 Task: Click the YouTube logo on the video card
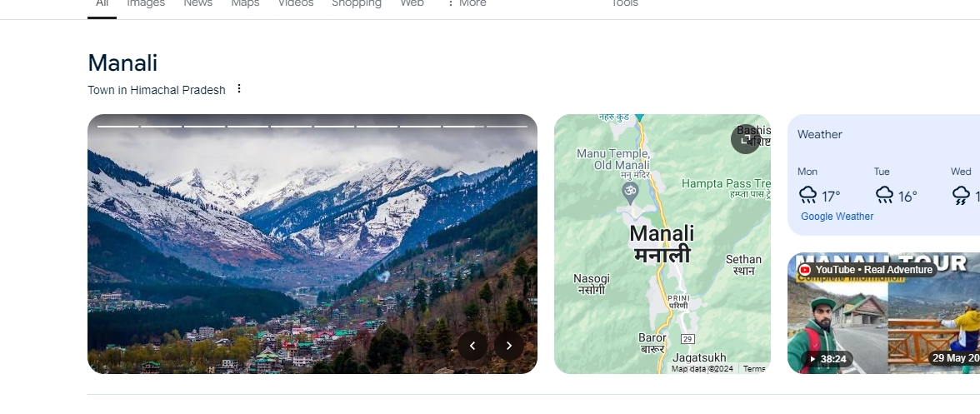click(x=805, y=270)
